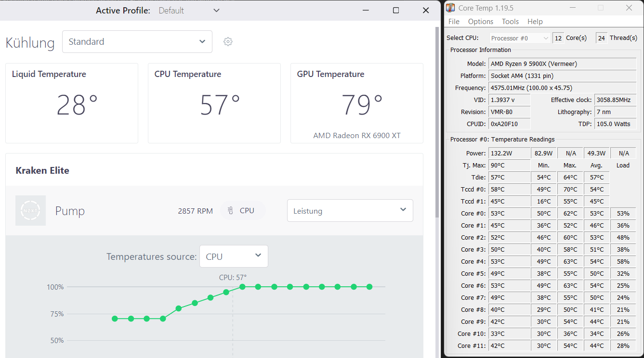Click the Tccd #0 max 70°C value
This screenshot has height=358, width=644.
570,189
